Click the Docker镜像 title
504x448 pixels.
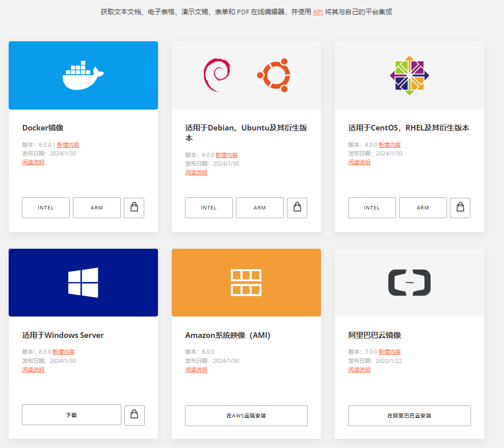click(43, 128)
